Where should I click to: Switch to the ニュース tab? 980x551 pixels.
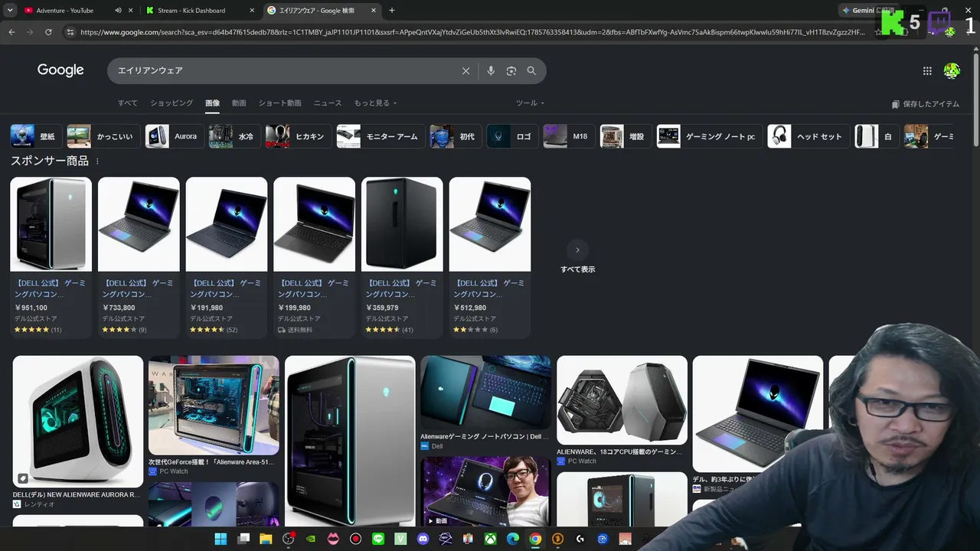(328, 103)
